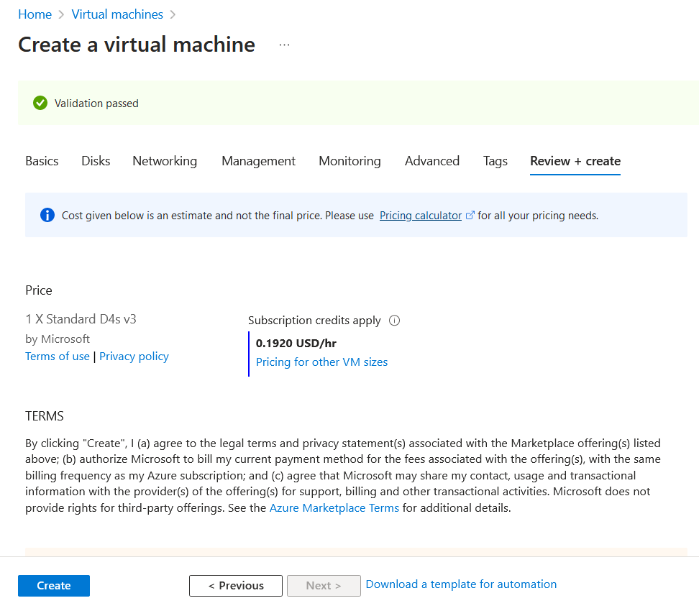699x616 pixels.
Task: View Pricing for other VM sizes
Action: [x=321, y=362]
